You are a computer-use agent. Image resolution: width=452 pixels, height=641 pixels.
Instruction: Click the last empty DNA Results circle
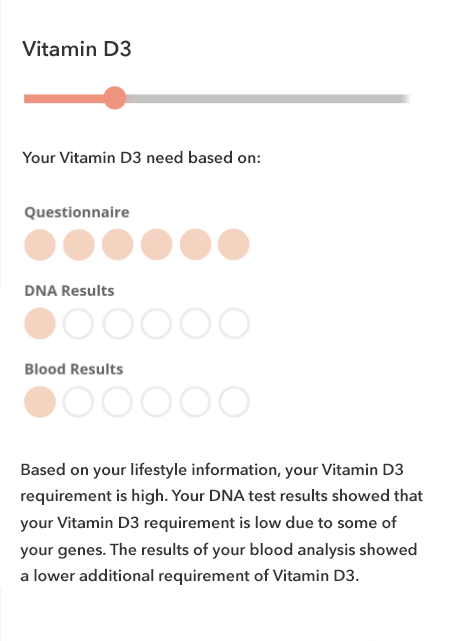(234, 323)
